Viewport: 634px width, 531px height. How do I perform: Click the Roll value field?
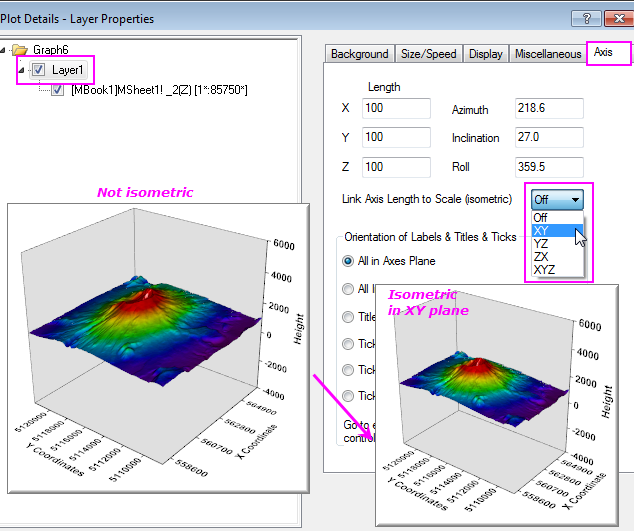pyautogui.click(x=547, y=166)
